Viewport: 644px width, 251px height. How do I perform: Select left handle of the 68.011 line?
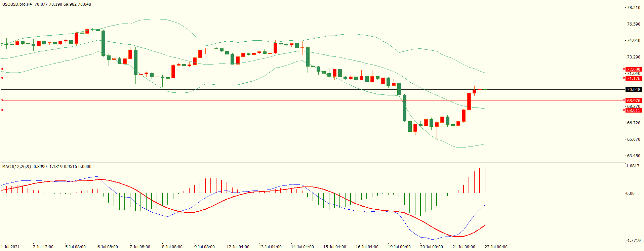click(2, 110)
